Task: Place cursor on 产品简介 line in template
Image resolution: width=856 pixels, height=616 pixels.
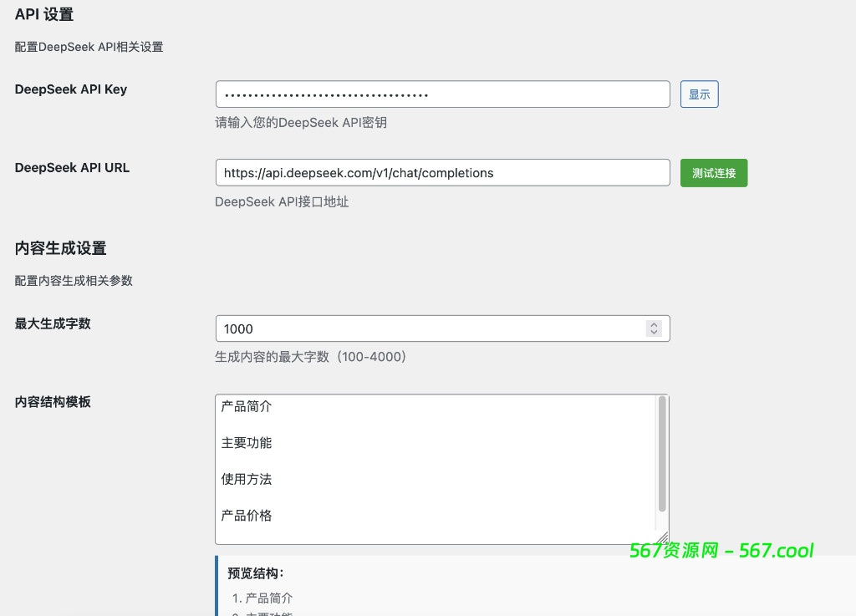Action: point(247,406)
